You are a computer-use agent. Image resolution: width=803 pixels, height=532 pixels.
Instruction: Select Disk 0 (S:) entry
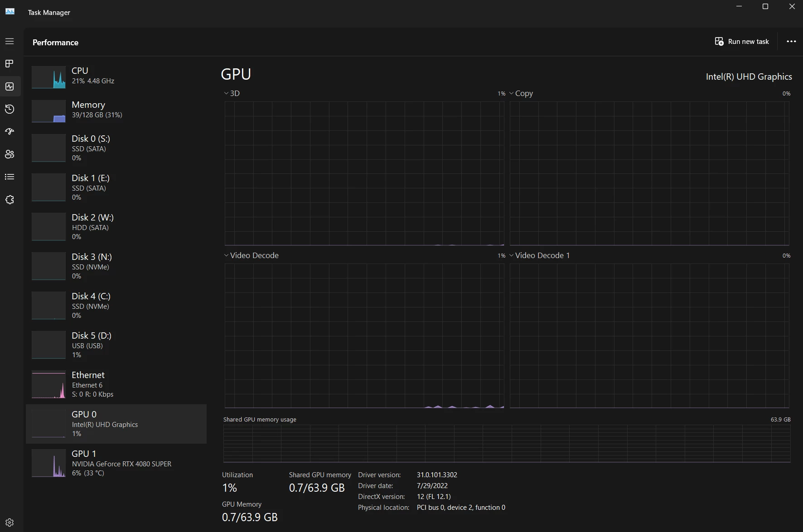[116, 148]
